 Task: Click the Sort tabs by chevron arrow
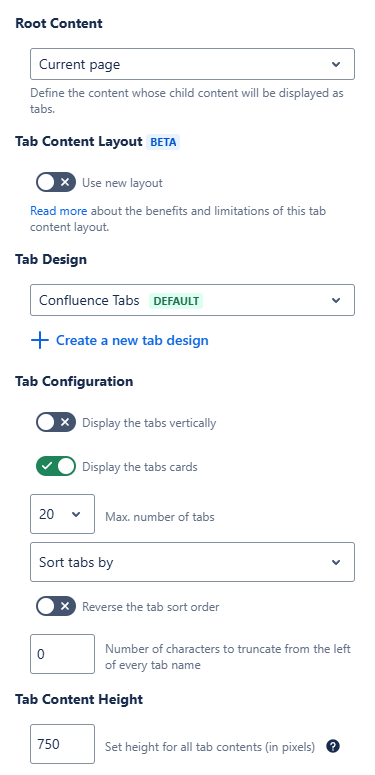336,562
